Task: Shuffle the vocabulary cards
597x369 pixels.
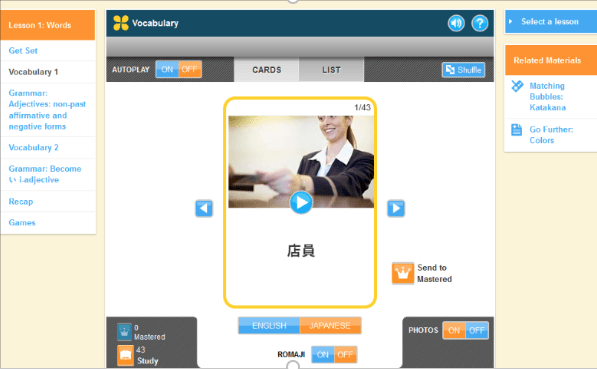Action: [463, 70]
